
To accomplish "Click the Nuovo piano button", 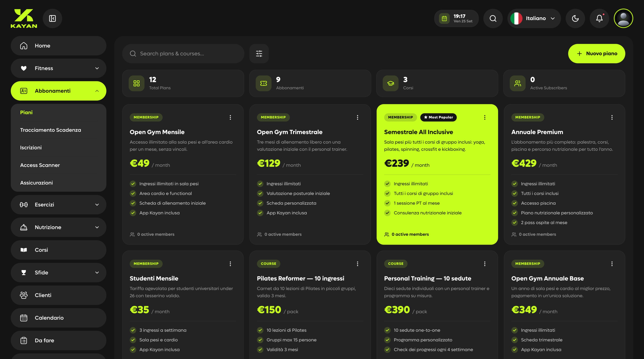I will 597,54.
